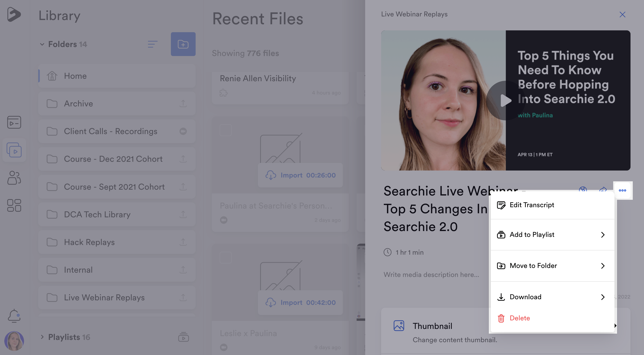Play the webinar video

[x=505, y=101]
